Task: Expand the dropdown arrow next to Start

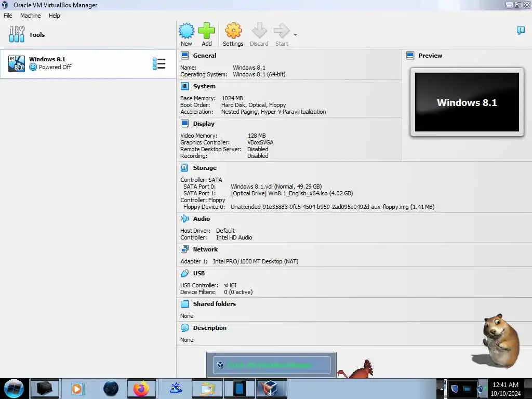Action: coord(295,35)
